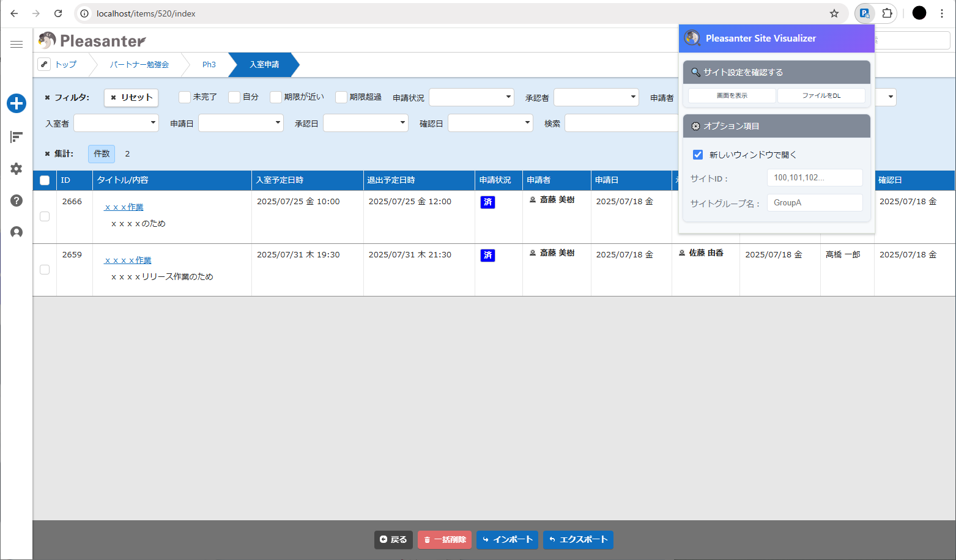Select the view index icon in the sidebar

pyautogui.click(x=17, y=136)
